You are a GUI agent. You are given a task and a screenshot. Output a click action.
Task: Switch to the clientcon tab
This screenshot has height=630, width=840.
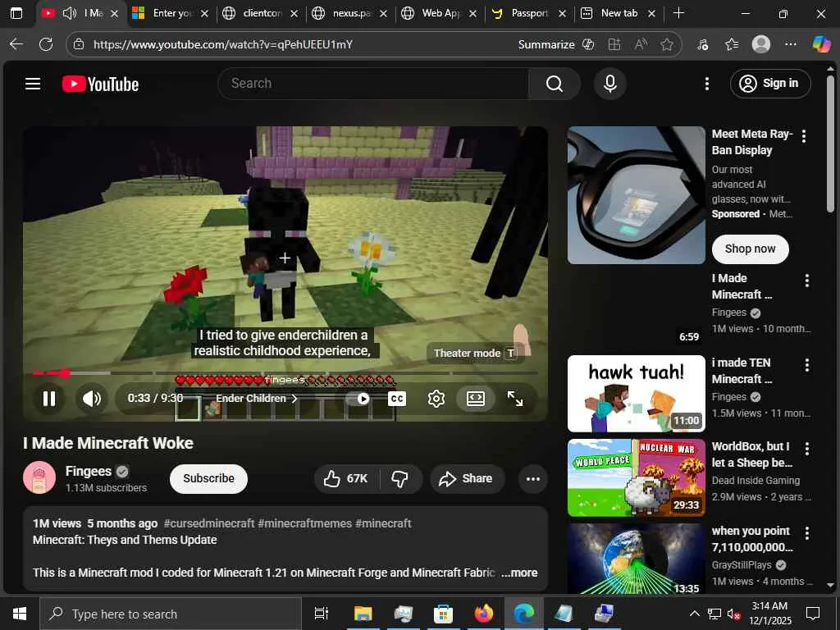pyautogui.click(x=260, y=13)
